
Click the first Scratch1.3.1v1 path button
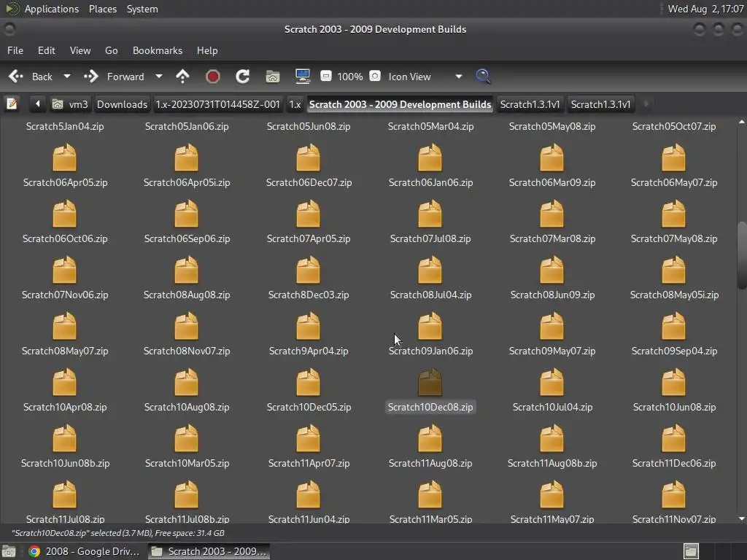[x=530, y=104]
